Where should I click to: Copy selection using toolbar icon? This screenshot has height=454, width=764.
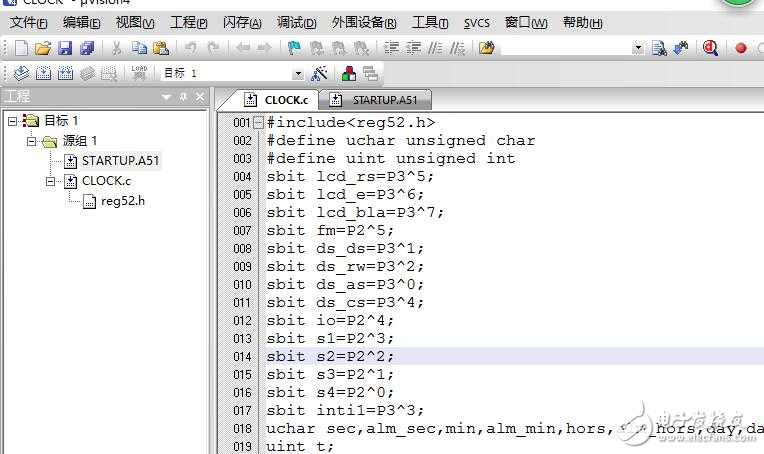click(139, 48)
